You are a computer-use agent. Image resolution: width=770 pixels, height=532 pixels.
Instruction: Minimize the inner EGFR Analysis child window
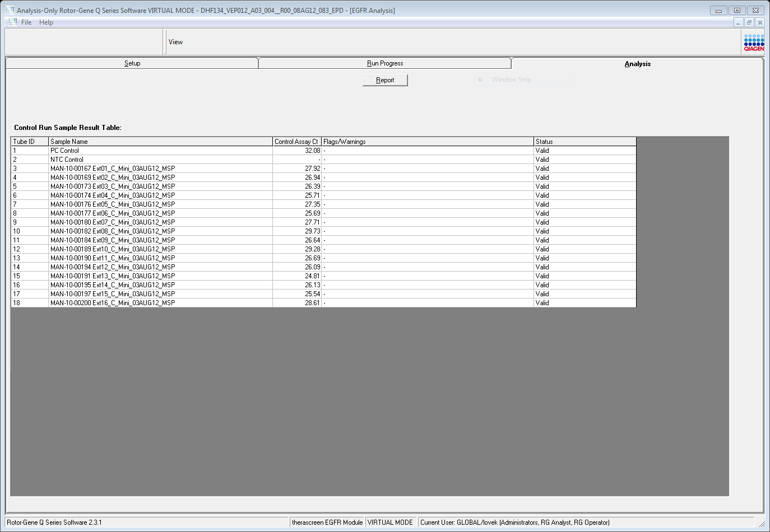(739, 22)
